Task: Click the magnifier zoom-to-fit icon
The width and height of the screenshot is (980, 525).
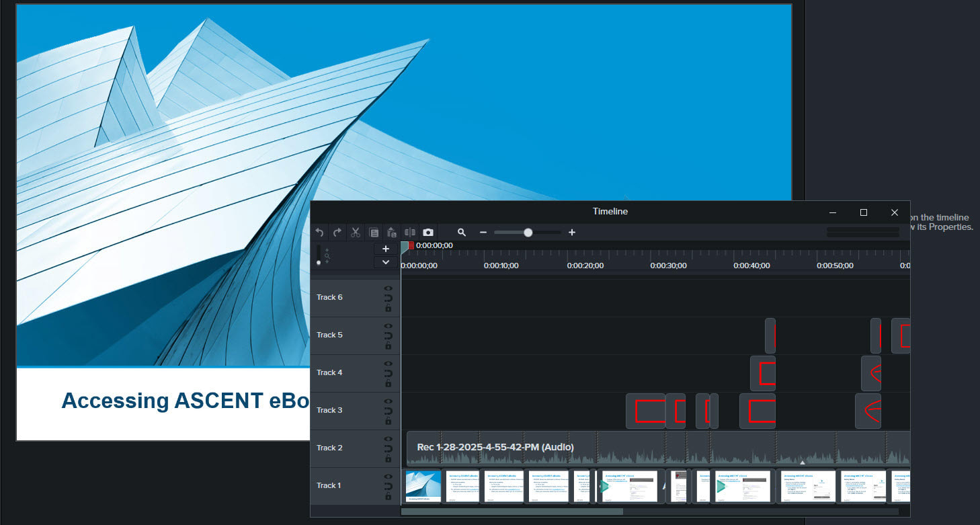Action: tap(462, 233)
